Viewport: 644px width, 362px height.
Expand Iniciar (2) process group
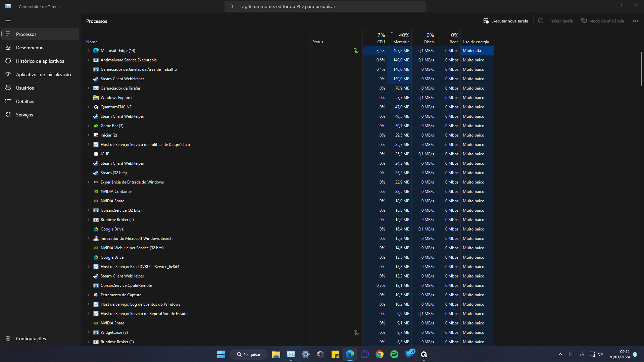pyautogui.click(x=88, y=135)
